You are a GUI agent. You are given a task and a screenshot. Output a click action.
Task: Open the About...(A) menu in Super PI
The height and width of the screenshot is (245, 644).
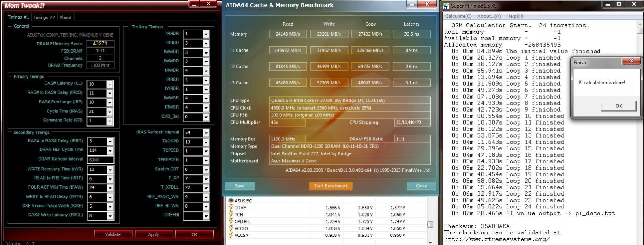[489, 16]
